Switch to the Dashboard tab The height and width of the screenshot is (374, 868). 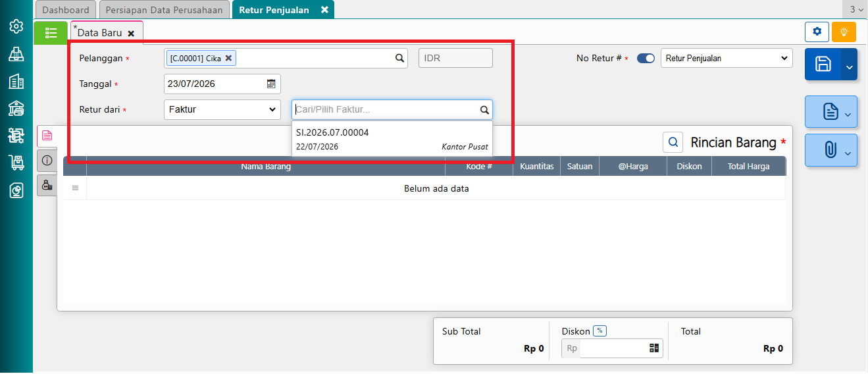[x=66, y=10]
